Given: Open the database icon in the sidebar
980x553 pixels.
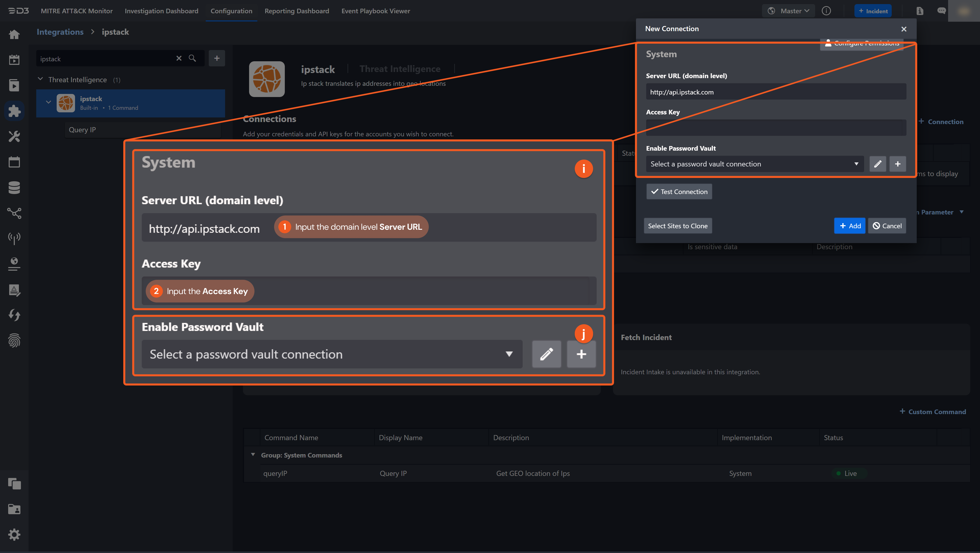Looking at the screenshot, I should click(x=14, y=188).
